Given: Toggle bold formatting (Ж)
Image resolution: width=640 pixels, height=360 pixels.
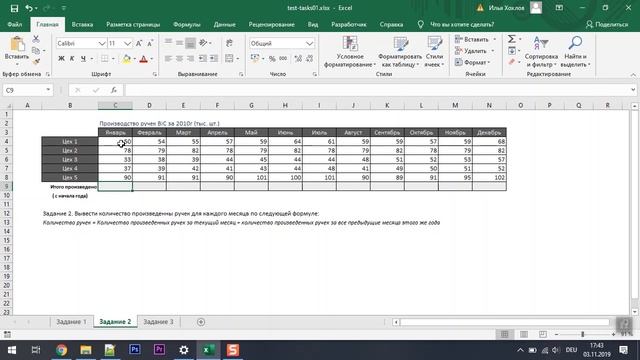Looking at the screenshot, I should (x=61, y=59).
